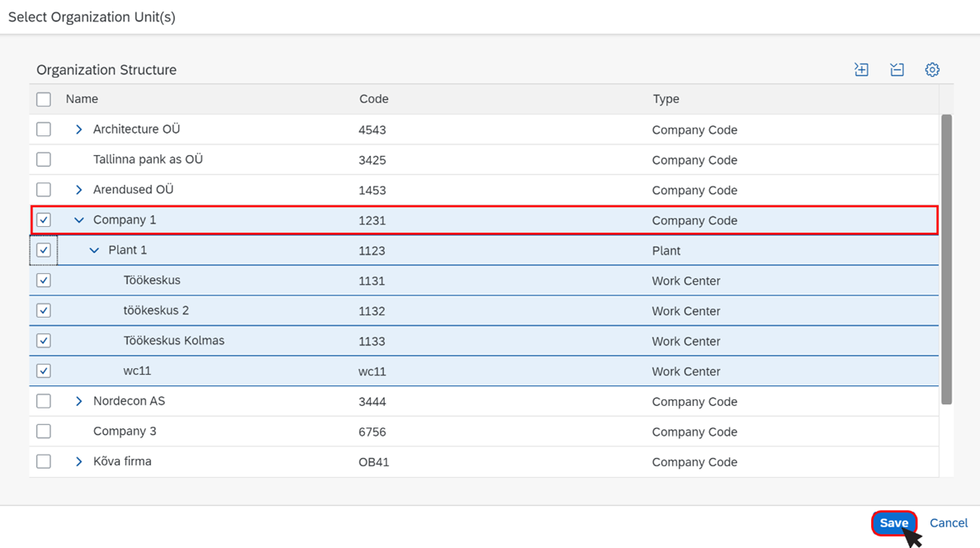Check the Kõva firma checkbox
Viewport: 980px width, 548px height.
pyautogui.click(x=44, y=461)
